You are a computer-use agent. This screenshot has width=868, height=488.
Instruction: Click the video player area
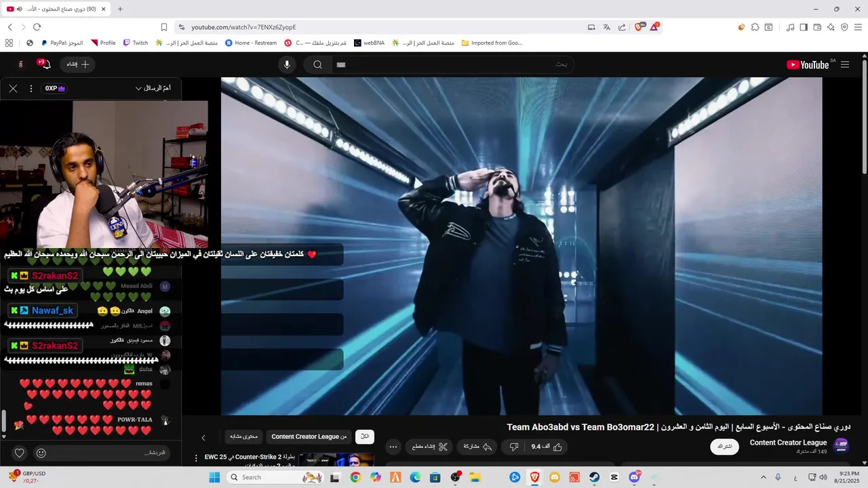521,245
